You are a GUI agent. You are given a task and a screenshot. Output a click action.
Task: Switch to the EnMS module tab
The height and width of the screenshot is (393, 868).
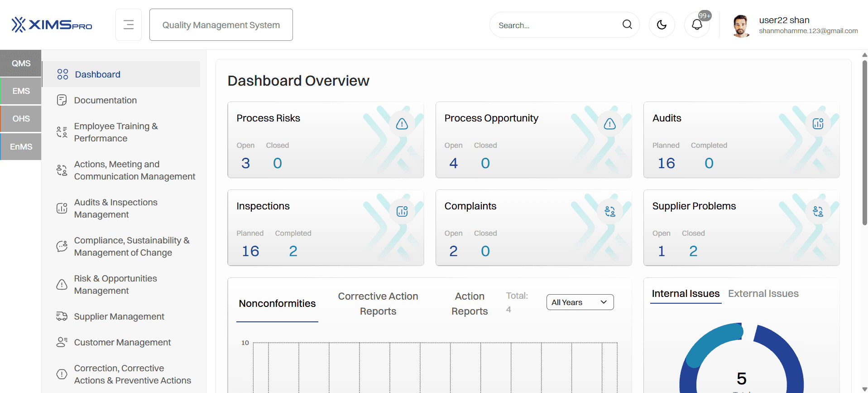point(21,147)
